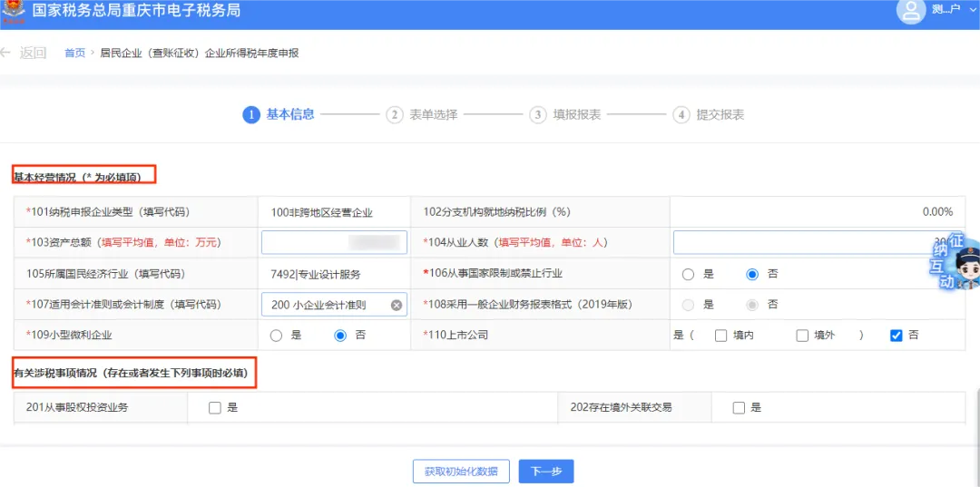The width and height of the screenshot is (980, 487).
Task: Click the back arrow icon
Action: 5,54
